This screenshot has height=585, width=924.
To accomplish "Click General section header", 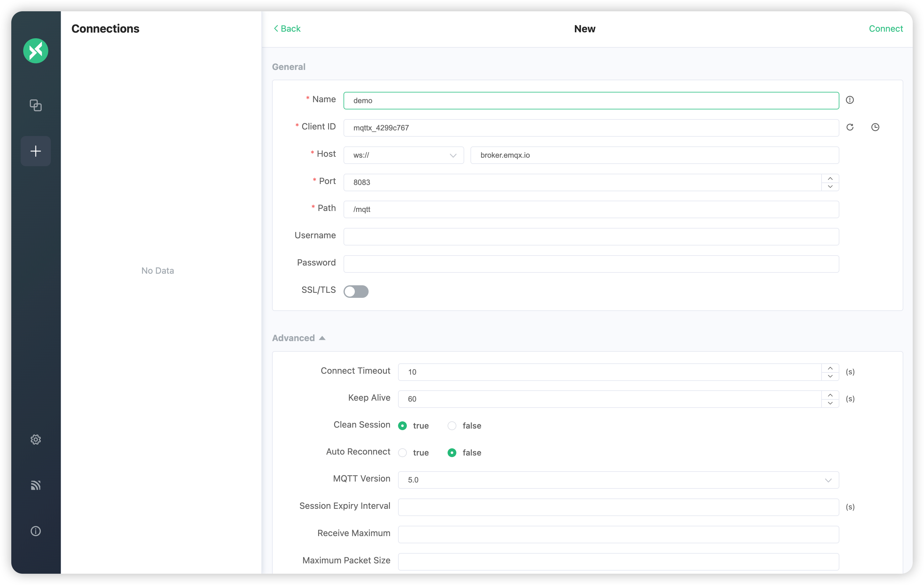I will click(289, 66).
